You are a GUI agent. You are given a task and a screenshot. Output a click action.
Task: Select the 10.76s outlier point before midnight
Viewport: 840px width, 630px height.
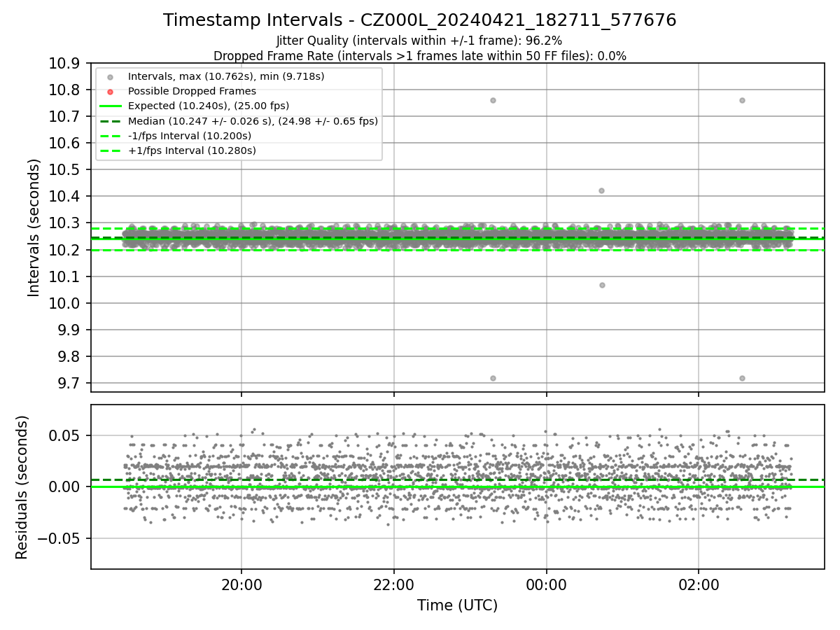point(493,100)
